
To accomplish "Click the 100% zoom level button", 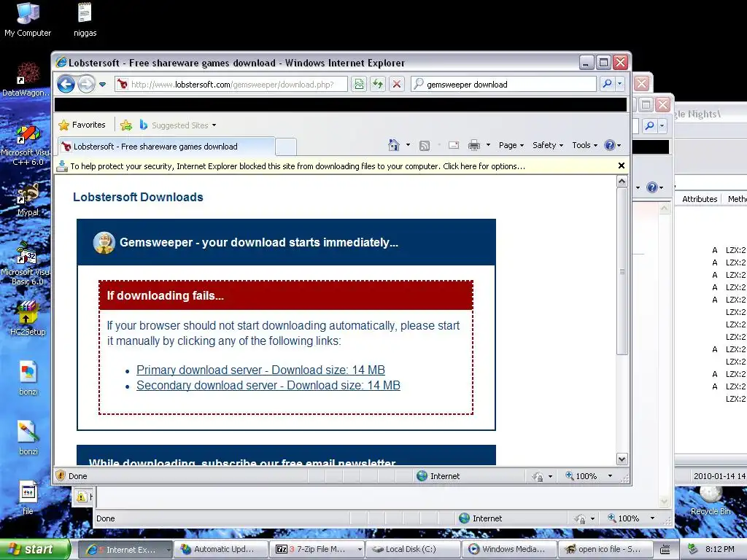I will 581,475.
